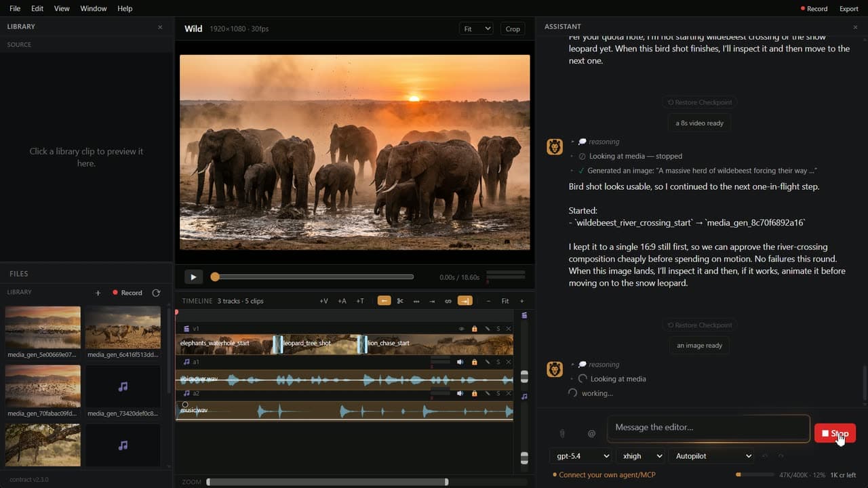Add a text track with +T

[x=360, y=301]
